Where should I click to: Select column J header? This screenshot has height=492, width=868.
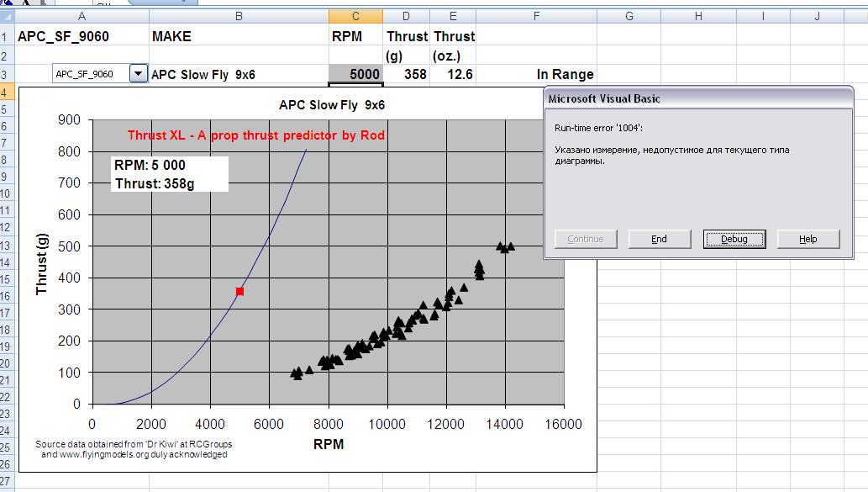click(817, 16)
